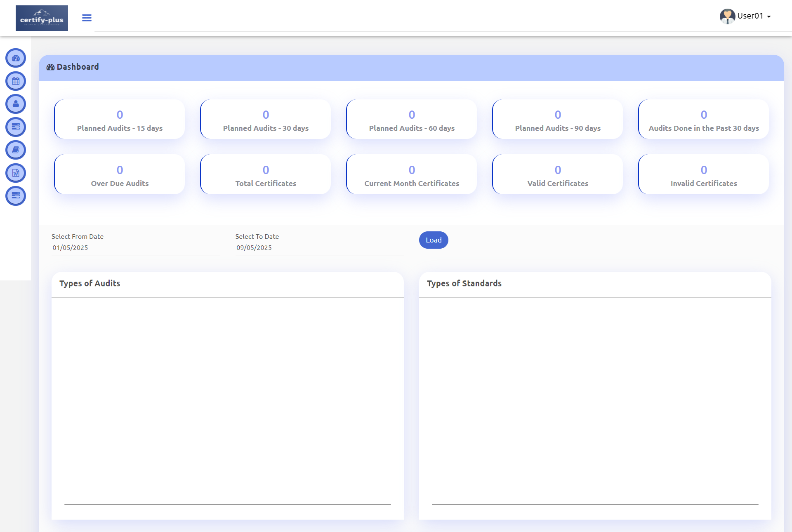Open the user profile sidebar icon
This screenshot has height=532, width=792.
[16, 104]
